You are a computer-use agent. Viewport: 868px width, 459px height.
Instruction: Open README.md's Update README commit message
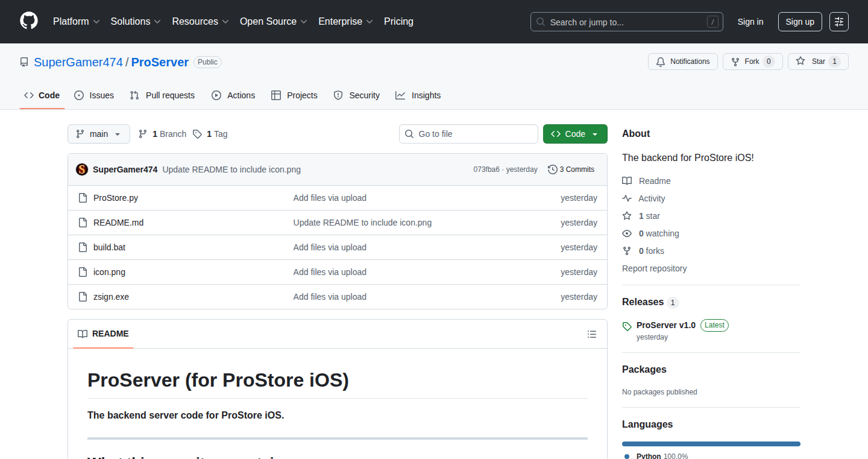pyautogui.click(x=362, y=223)
